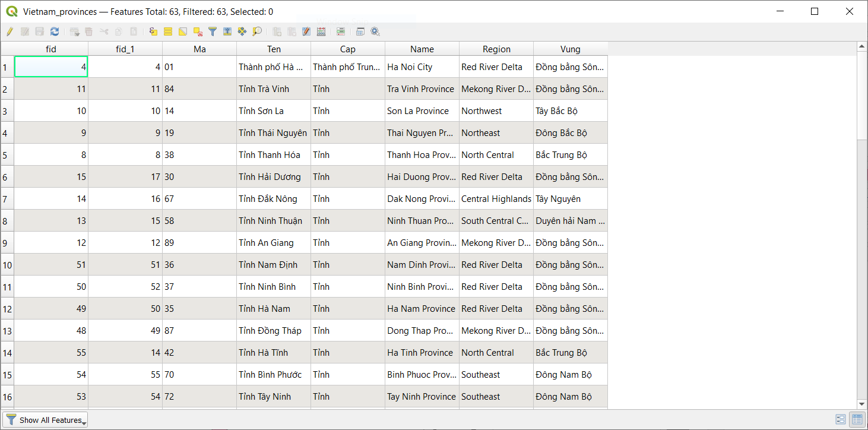The height and width of the screenshot is (430, 868).
Task: Deselect all features
Action: [198, 31]
